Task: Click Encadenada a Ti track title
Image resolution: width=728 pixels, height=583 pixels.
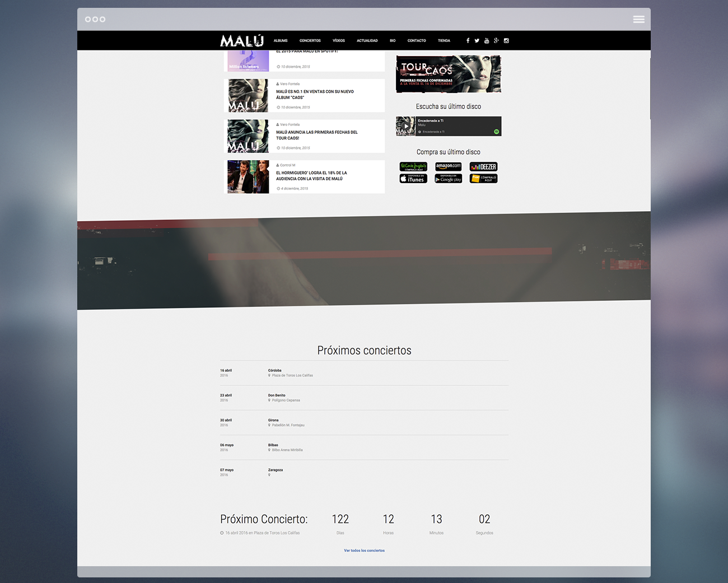Action: click(x=431, y=120)
